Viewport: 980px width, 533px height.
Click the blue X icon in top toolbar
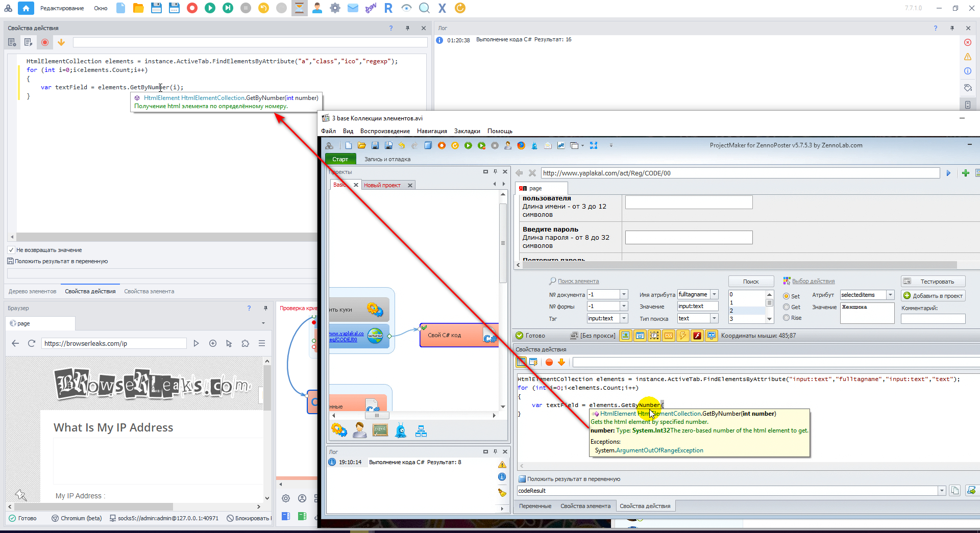[x=442, y=8]
